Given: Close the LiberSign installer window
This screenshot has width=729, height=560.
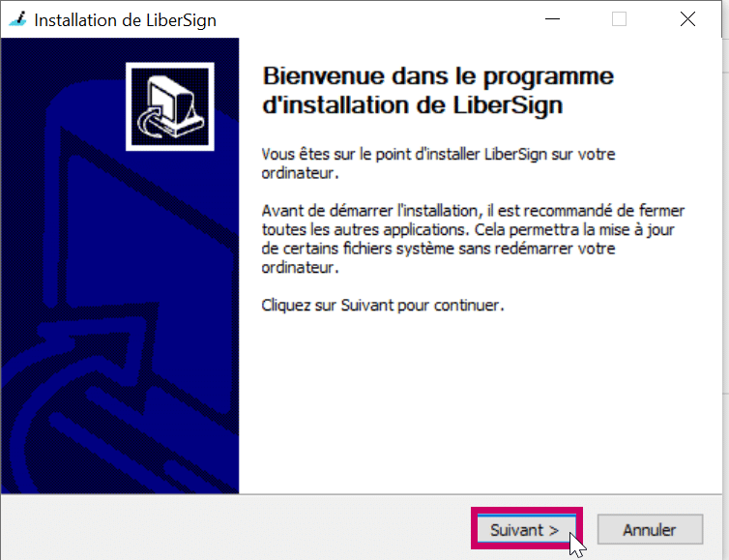Looking at the screenshot, I should (x=687, y=19).
